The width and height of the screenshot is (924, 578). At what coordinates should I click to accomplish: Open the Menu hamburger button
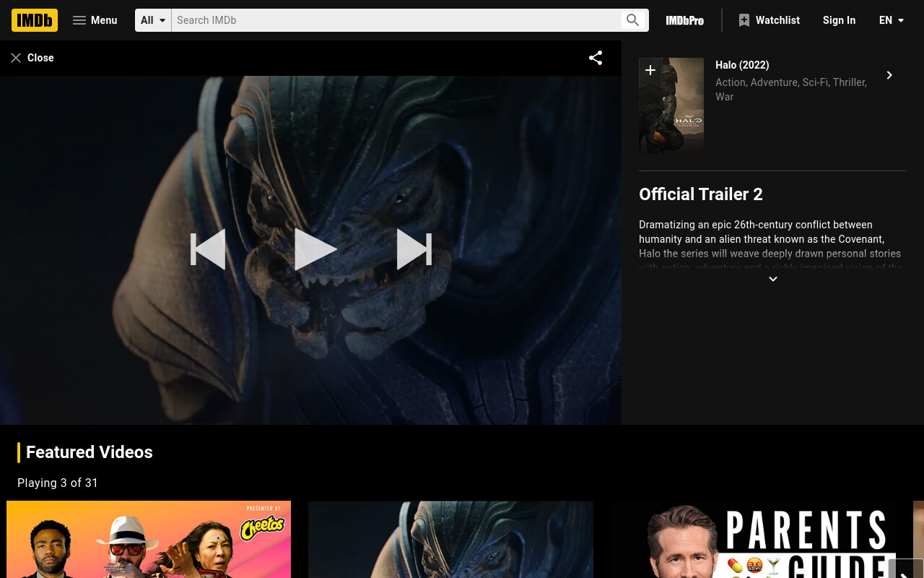[95, 20]
